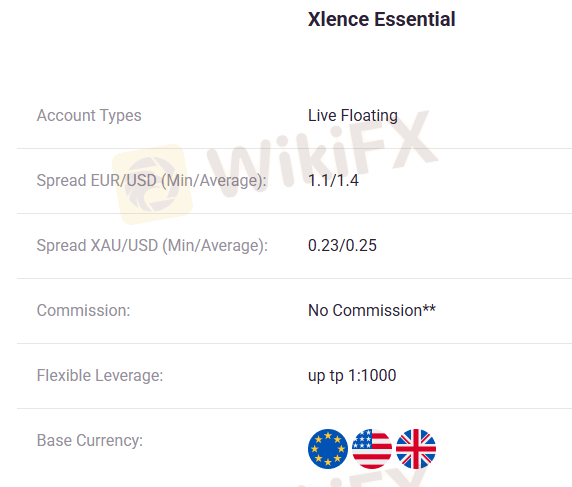This screenshot has height=487, width=572.
Task: Click the double asterisk after No Commission
Action: pyautogui.click(x=429, y=309)
